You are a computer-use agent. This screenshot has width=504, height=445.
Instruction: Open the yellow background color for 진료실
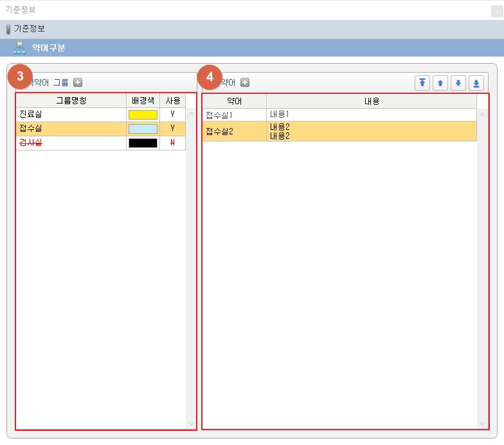pyautogui.click(x=143, y=114)
